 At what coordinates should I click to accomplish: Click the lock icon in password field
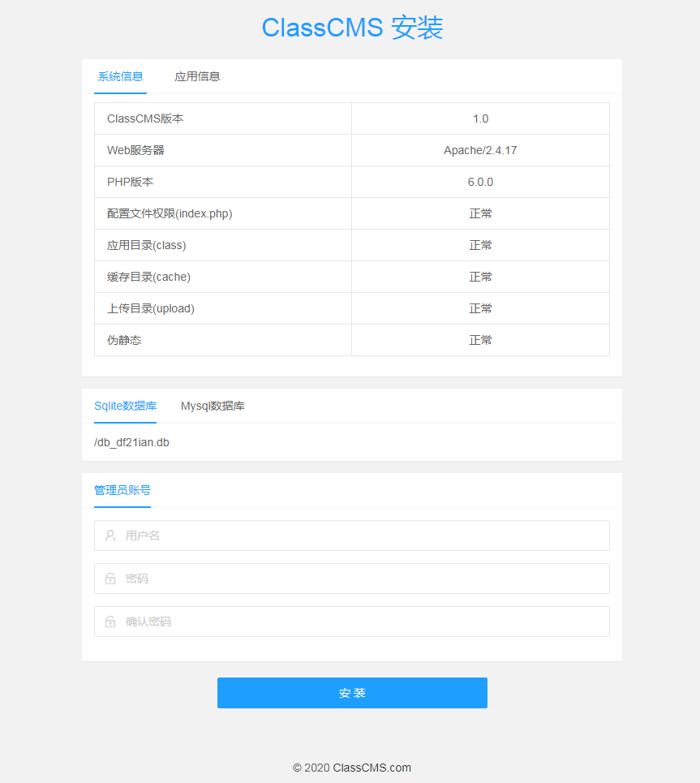click(110, 579)
